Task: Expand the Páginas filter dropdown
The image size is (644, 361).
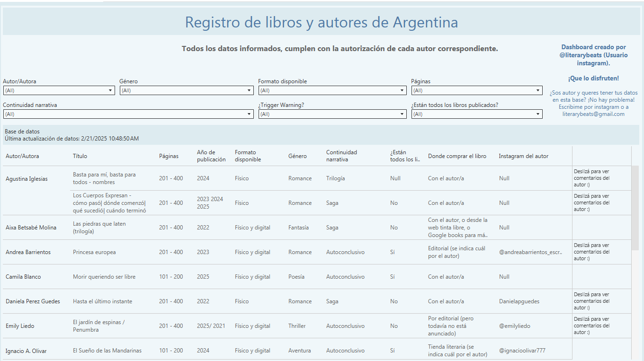Action: pos(476,90)
